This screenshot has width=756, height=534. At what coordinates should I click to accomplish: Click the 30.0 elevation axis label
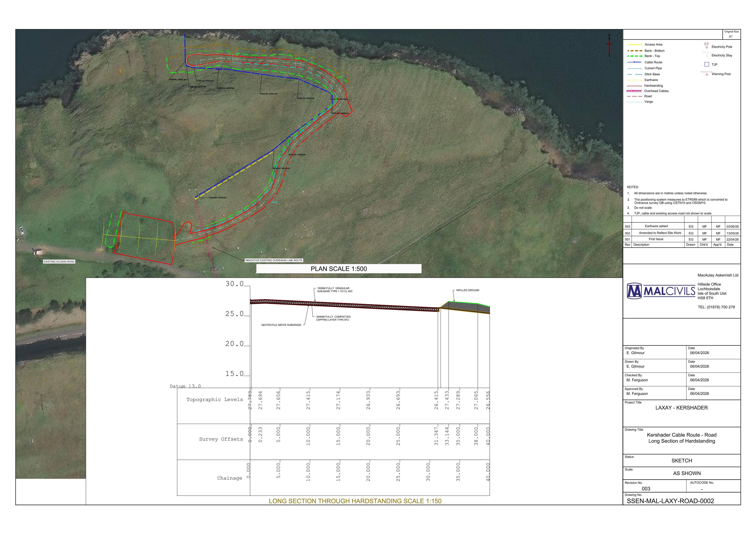click(234, 284)
